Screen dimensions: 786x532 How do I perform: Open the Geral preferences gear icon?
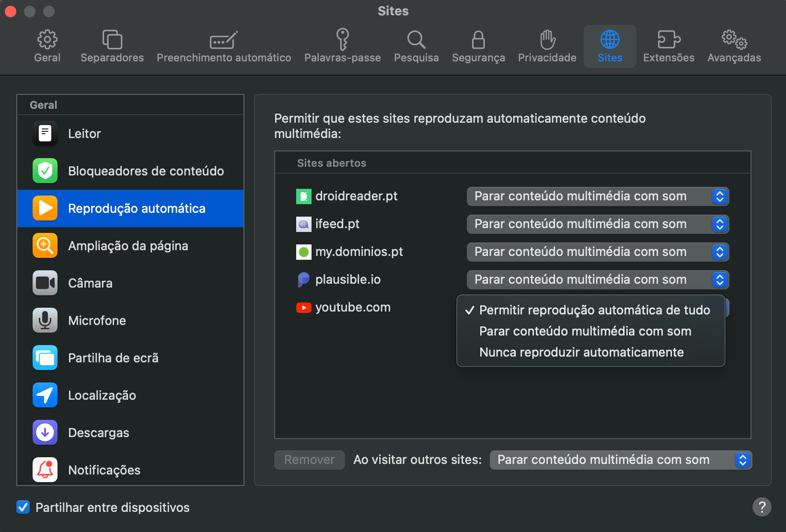point(47,40)
